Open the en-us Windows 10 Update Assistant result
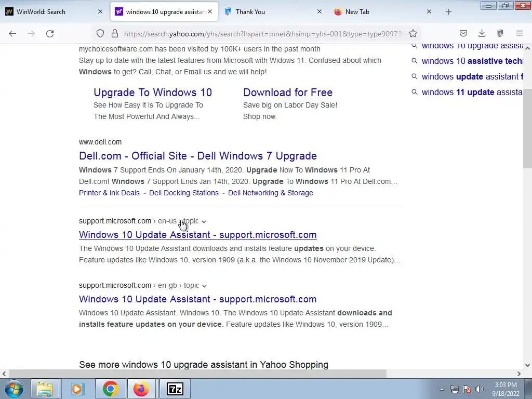Screen dimensions: 532x399 point(198,235)
